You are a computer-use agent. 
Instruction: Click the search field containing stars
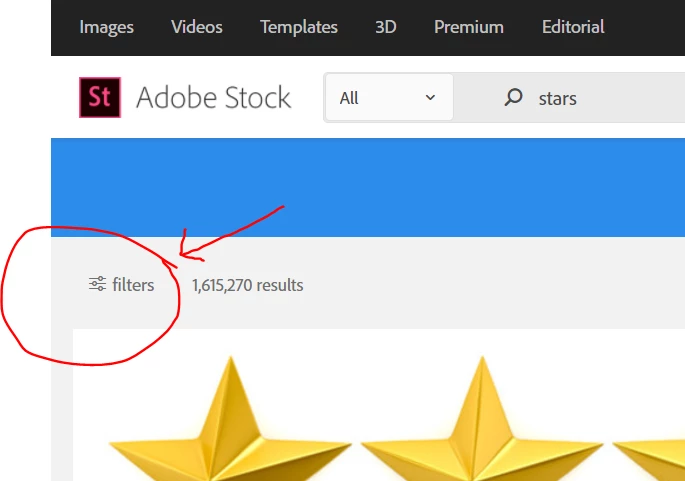569,98
